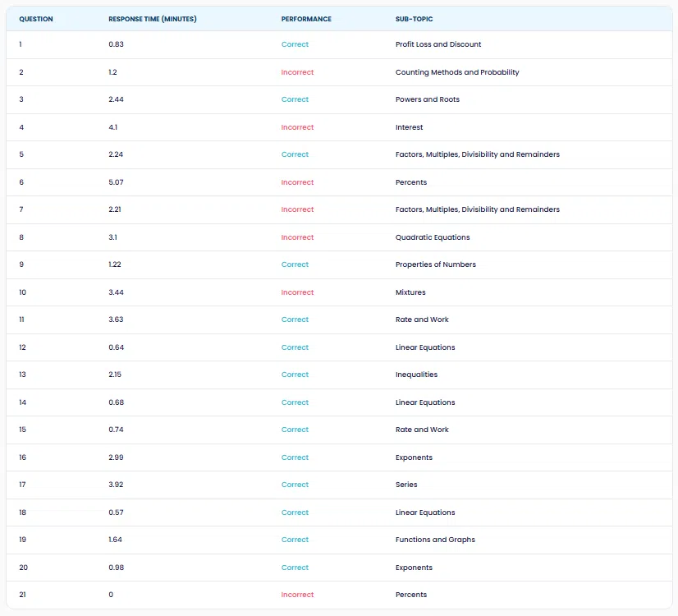Screen dimensions: 678x616
Task: Select the Incorrect status for question 2
Action: click(x=297, y=72)
